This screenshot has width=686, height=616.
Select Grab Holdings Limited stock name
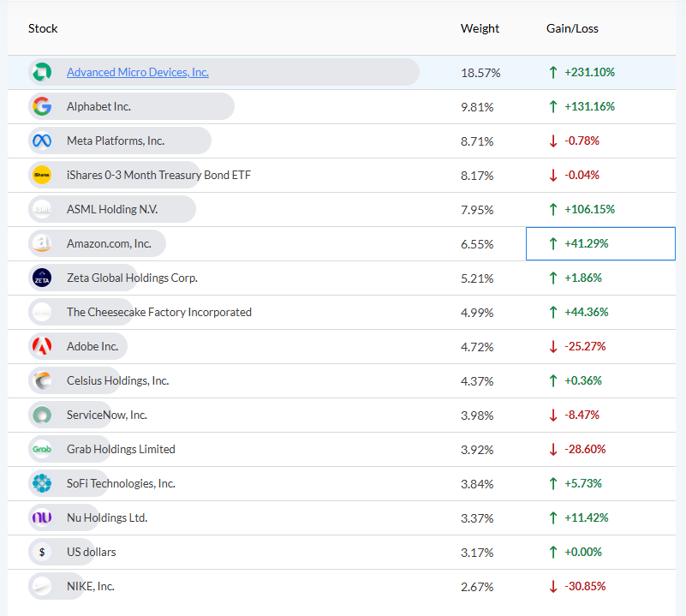[121, 449]
